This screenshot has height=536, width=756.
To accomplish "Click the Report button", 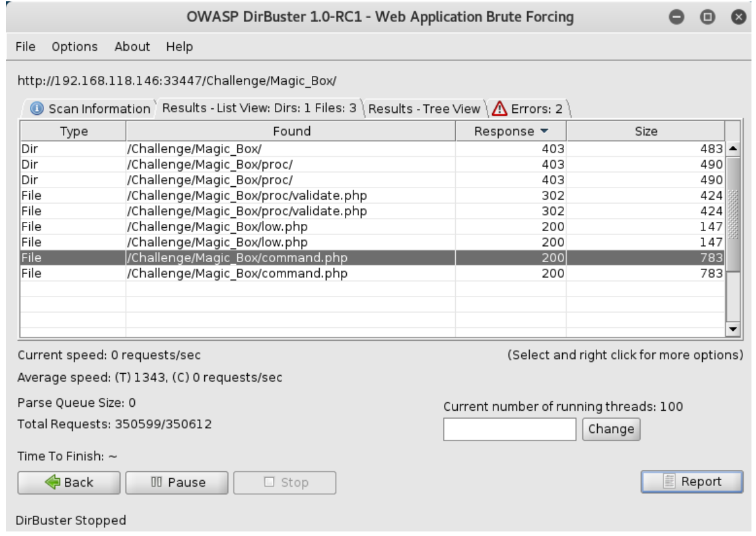I will (692, 481).
